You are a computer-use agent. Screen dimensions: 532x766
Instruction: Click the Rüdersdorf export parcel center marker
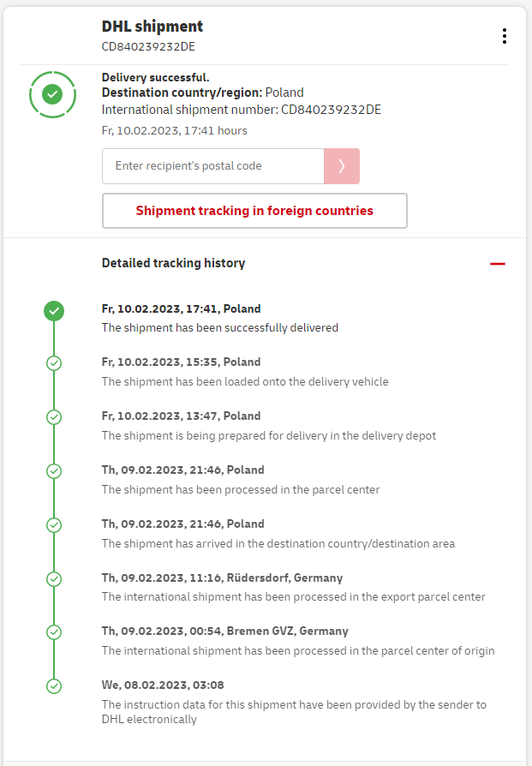[x=54, y=579]
